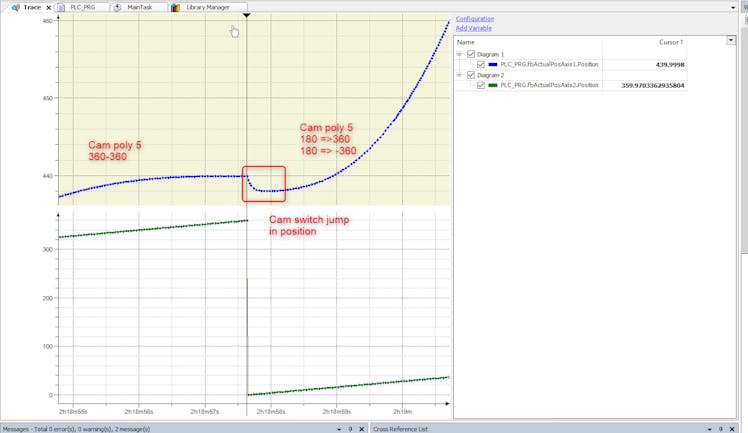The width and height of the screenshot is (748, 433).
Task: Open the Configuration link
Action: (474, 19)
